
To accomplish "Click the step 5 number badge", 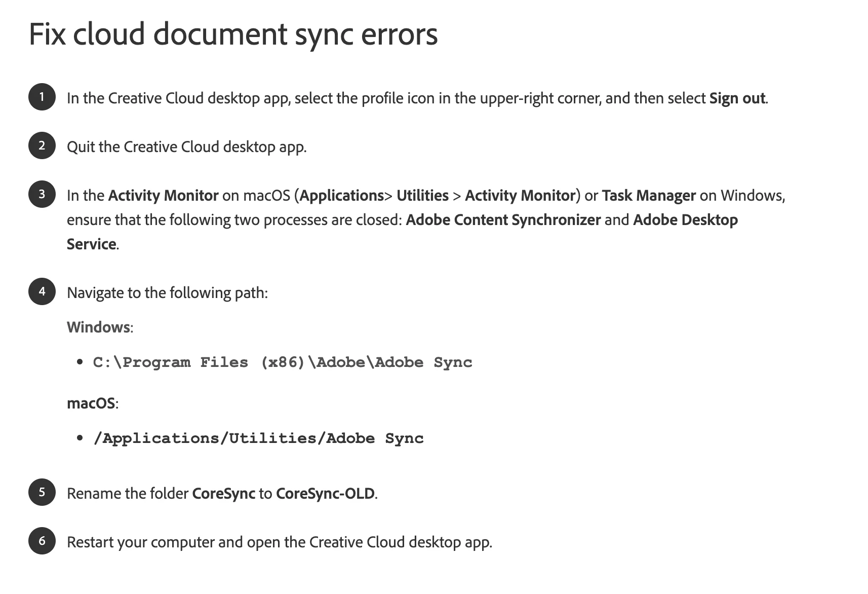I will point(42,492).
